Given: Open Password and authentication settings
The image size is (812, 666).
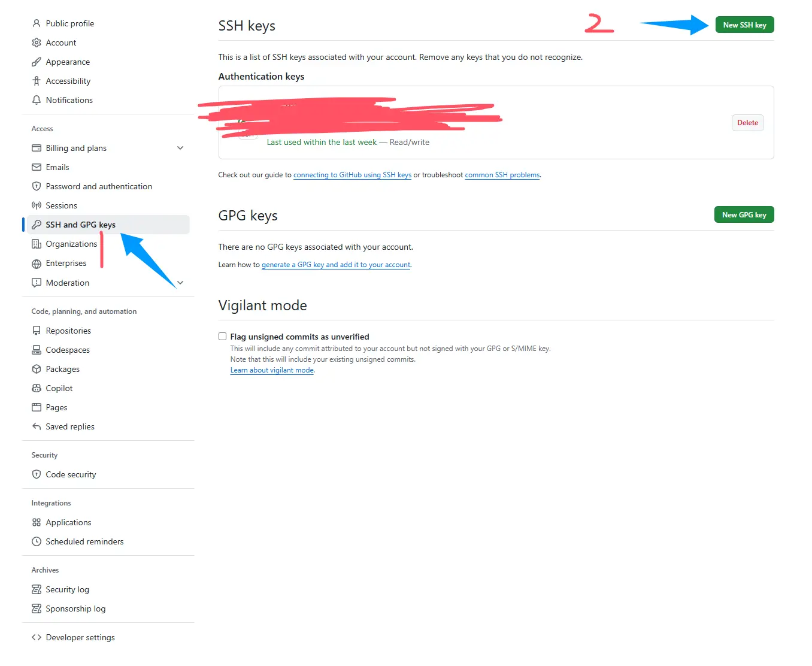Looking at the screenshot, I should [x=99, y=186].
